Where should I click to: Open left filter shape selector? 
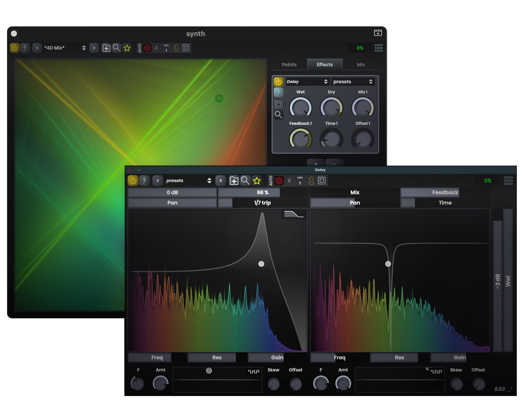tap(294, 214)
